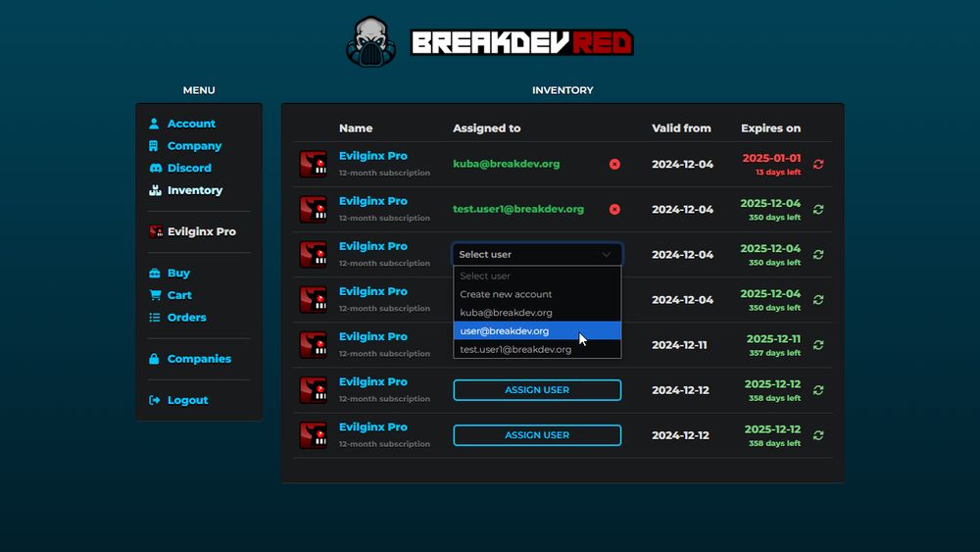Choose 'Create new account' from dropdown
The height and width of the screenshot is (552, 980).
tap(537, 294)
